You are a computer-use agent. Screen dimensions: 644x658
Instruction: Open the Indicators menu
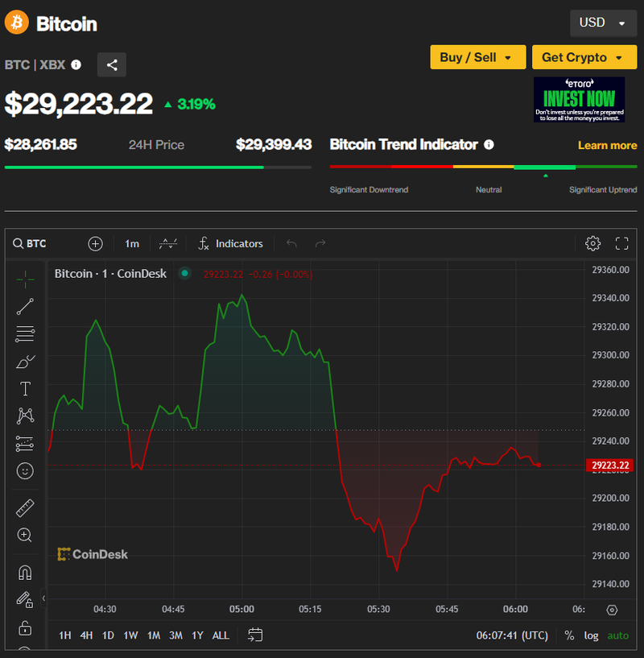coord(231,243)
